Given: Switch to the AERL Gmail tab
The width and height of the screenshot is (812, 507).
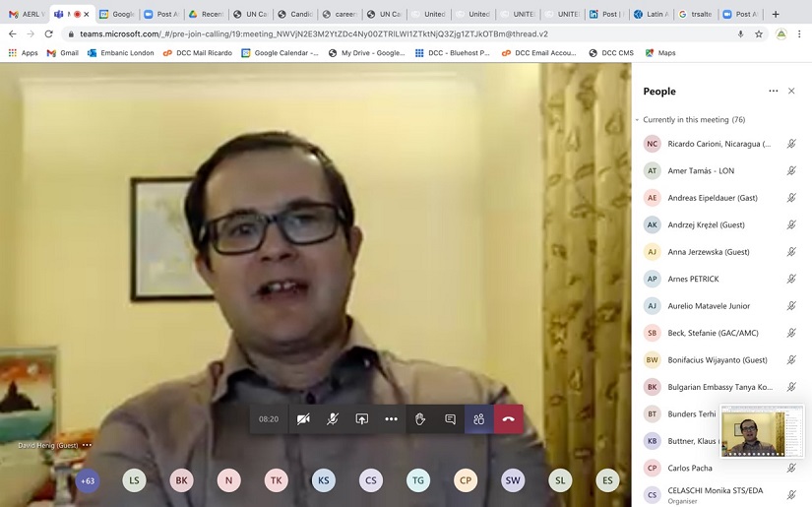Looking at the screenshot, I should point(28,14).
